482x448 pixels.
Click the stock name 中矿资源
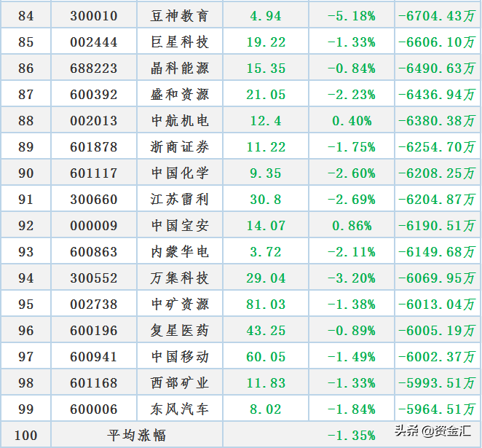click(x=180, y=304)
